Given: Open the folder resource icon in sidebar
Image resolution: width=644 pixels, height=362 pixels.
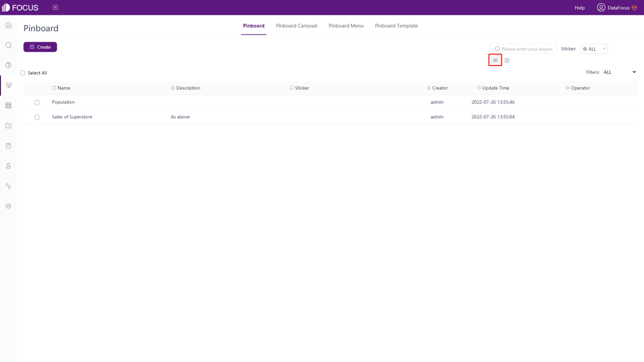Looking at the screenshot, I should (8, 126).
